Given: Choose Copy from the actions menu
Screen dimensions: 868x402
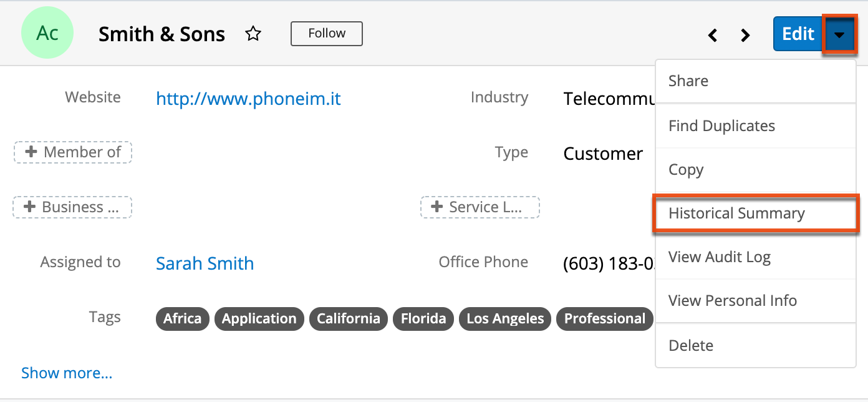Looking at the screenshot, I should pyautogui.click(x=685, y=169).
